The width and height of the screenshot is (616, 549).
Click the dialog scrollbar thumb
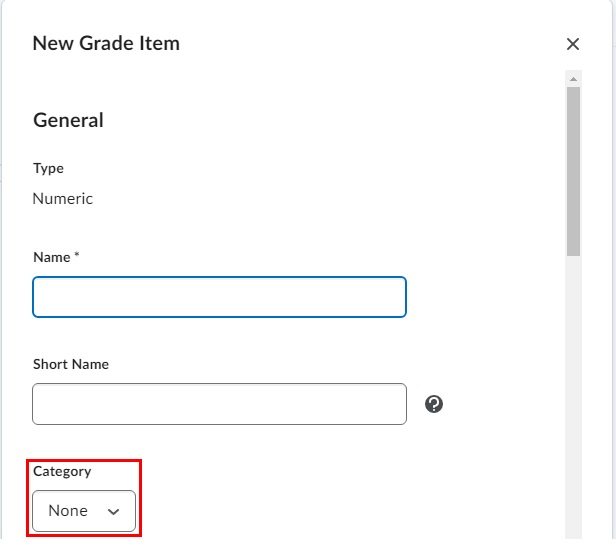point(573,170)
